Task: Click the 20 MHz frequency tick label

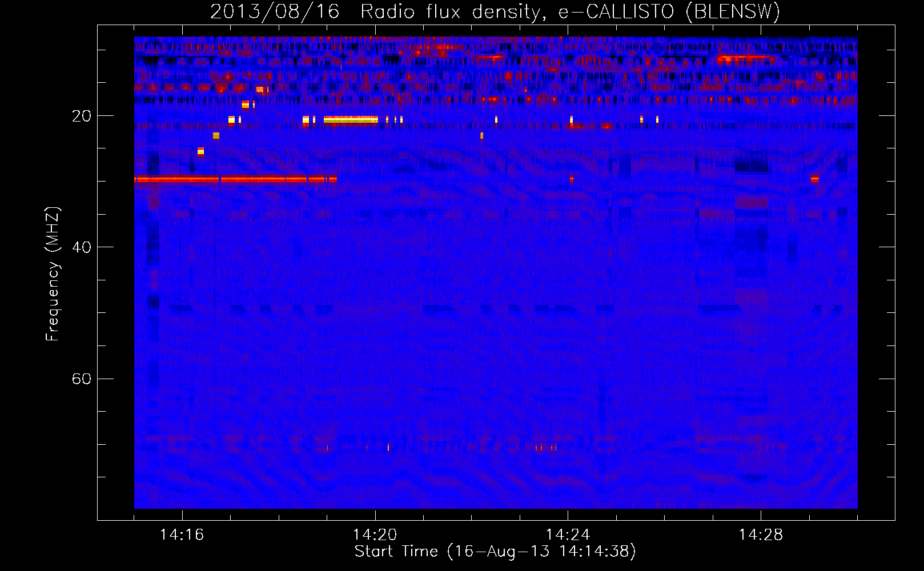Action: coord(81,116)
